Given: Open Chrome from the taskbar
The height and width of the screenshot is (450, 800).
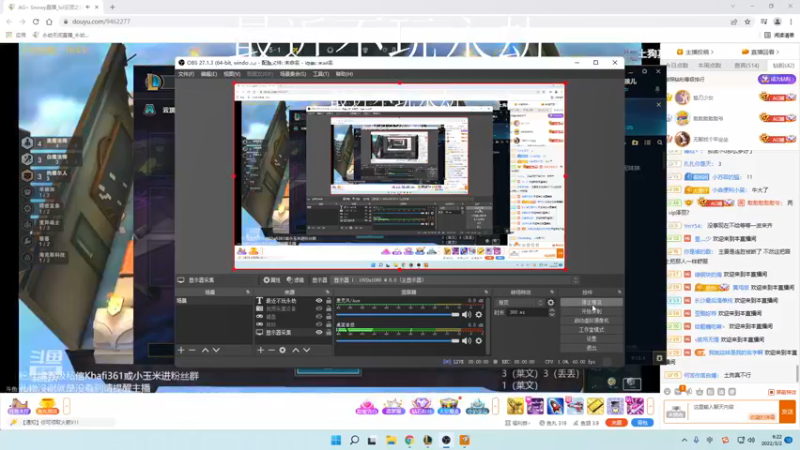Looking at the screenshot, I should click(x=410, y=440).
